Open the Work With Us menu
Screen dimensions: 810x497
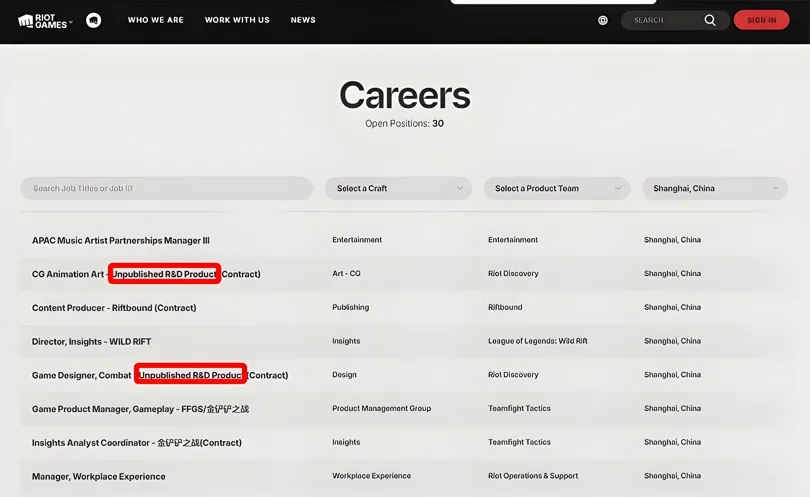point(237,20)
